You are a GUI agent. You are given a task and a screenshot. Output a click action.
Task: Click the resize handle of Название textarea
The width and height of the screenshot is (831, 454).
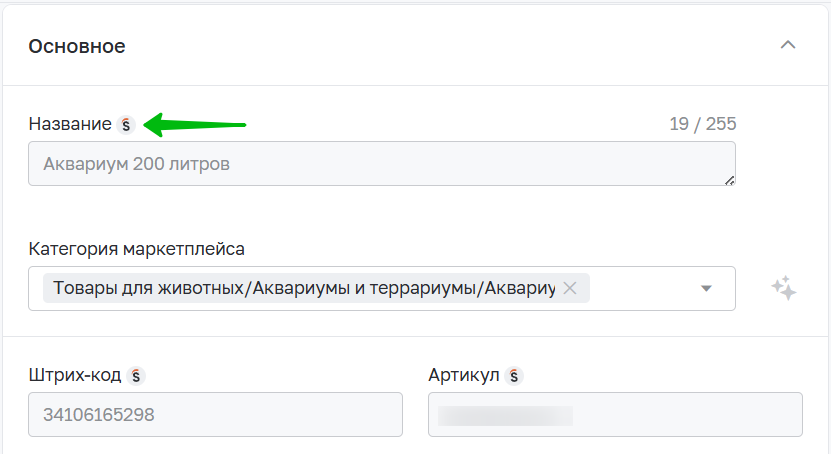coord(729,180)
